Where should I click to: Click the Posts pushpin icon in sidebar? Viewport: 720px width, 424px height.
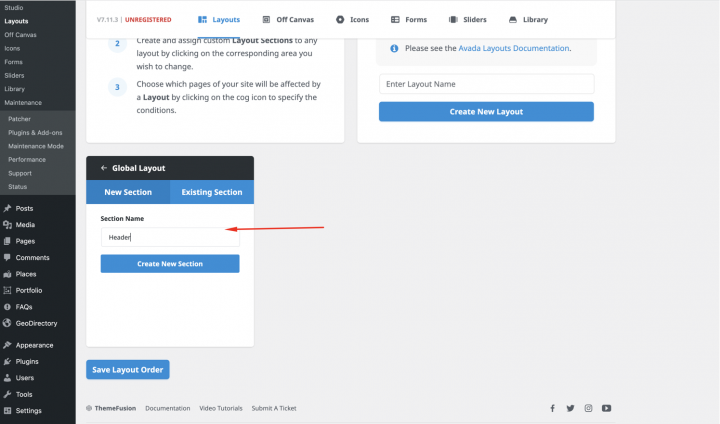(x=8, y=209)
